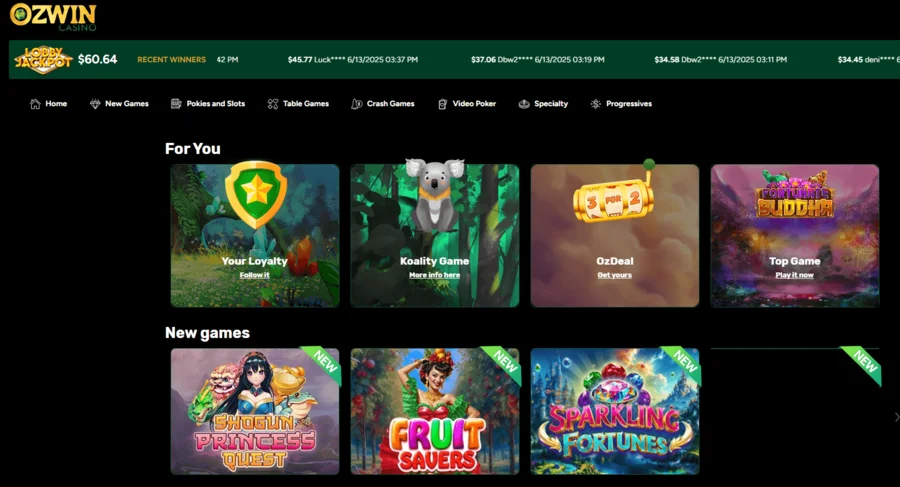This screenshot has height=487, width=900.
Task: Click the New Games diamond icon
Action: click(x=95, y=104)
